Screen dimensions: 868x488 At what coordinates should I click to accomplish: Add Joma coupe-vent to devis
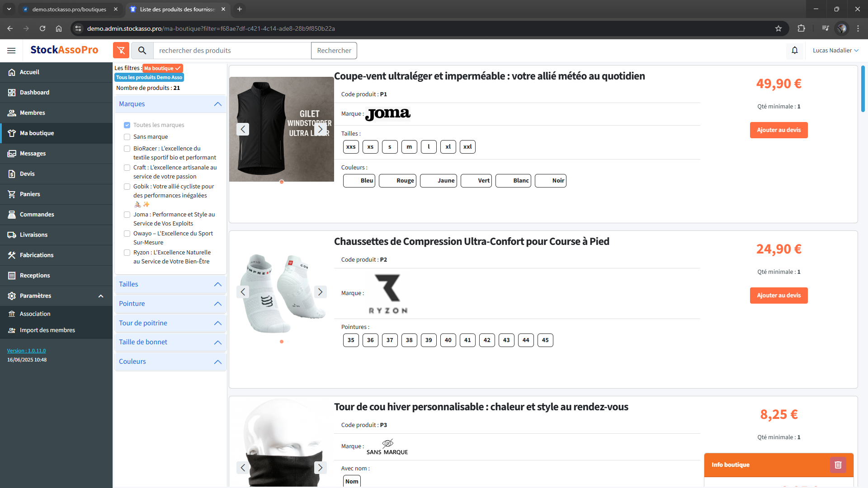pyautogui.click(x=778, y=130)
